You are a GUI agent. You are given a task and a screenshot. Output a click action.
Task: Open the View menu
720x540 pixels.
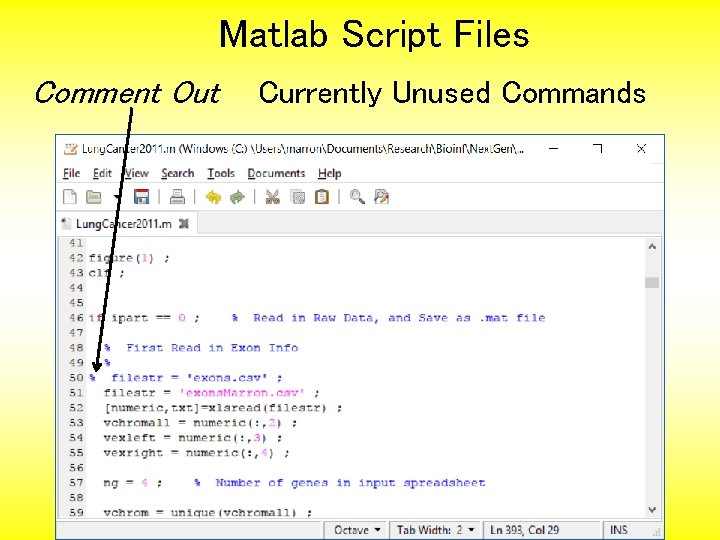click(x=136, y=173)
